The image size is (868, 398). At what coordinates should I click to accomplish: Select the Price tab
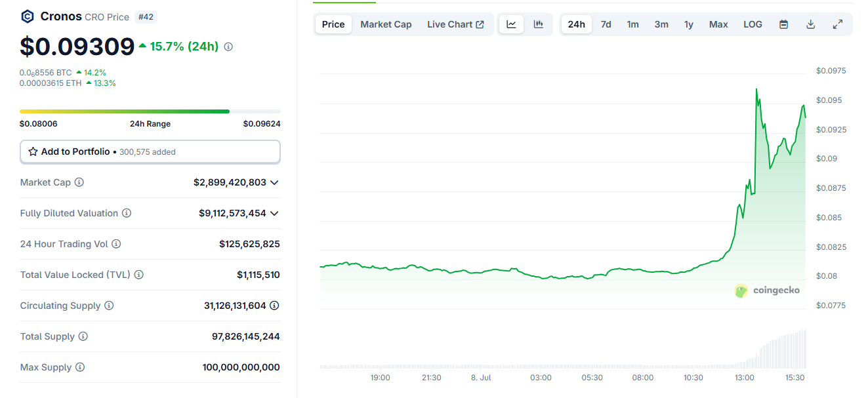coord(333,24)
